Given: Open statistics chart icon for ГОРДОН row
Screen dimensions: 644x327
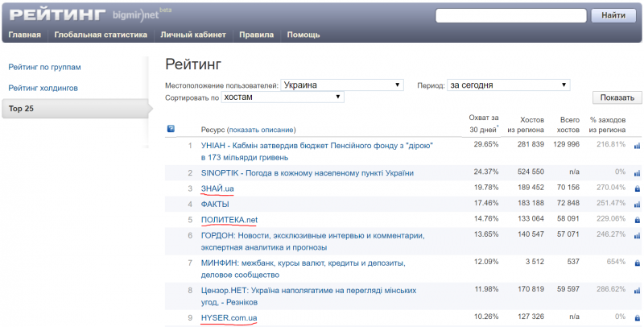Looking at the screenshot, I should pyautogui.click(x=637, y=235).
